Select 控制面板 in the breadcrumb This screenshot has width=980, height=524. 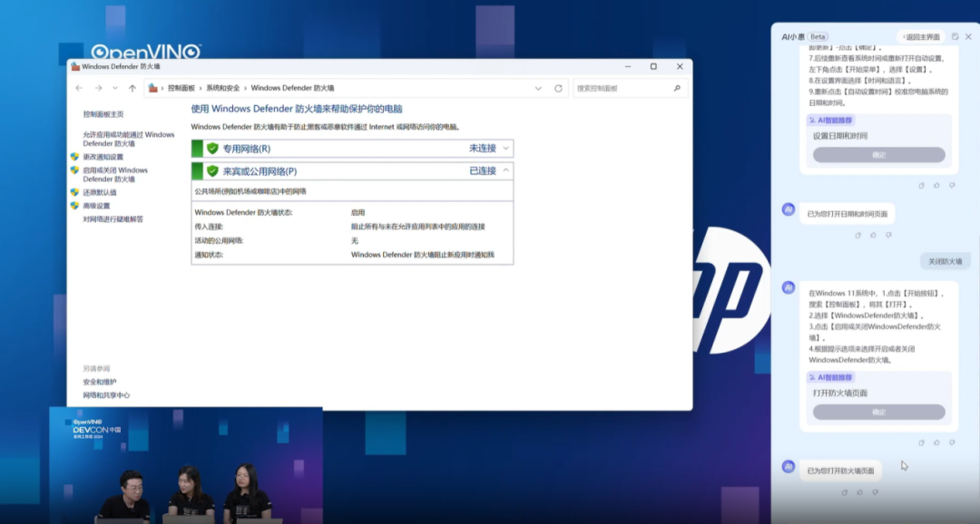[x=181, y=88]
